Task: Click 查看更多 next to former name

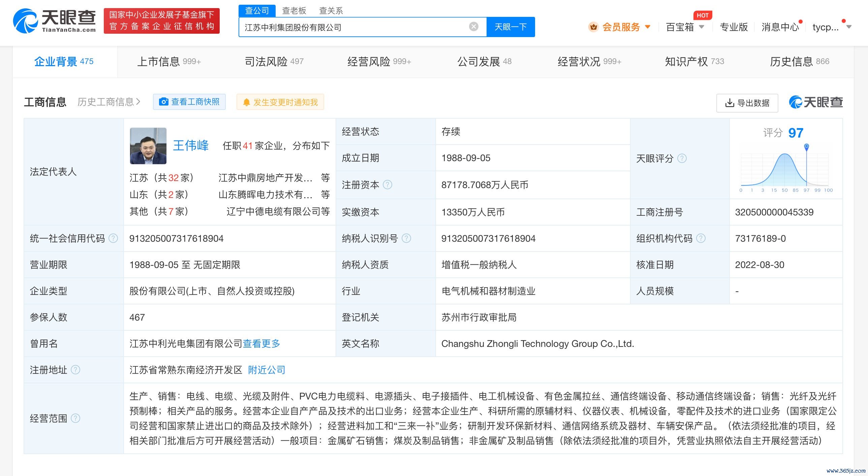Action: (261, 344)
